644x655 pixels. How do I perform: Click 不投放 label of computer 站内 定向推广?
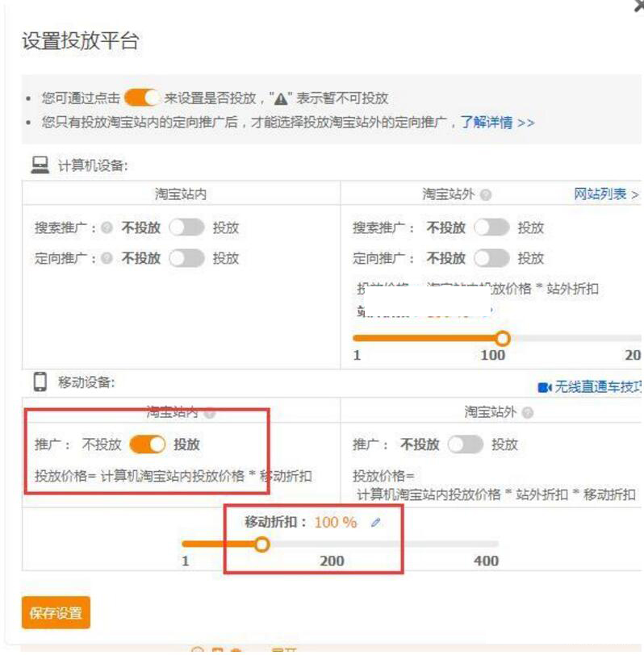(x=141, y=258)
